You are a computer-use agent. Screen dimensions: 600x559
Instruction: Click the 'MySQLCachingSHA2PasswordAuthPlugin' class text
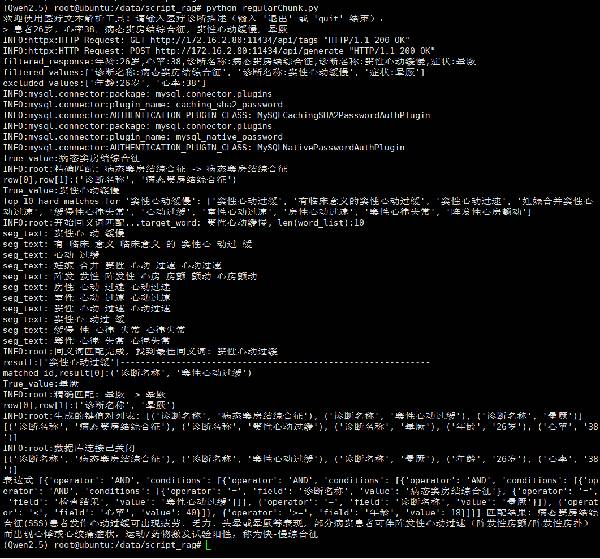344,115
